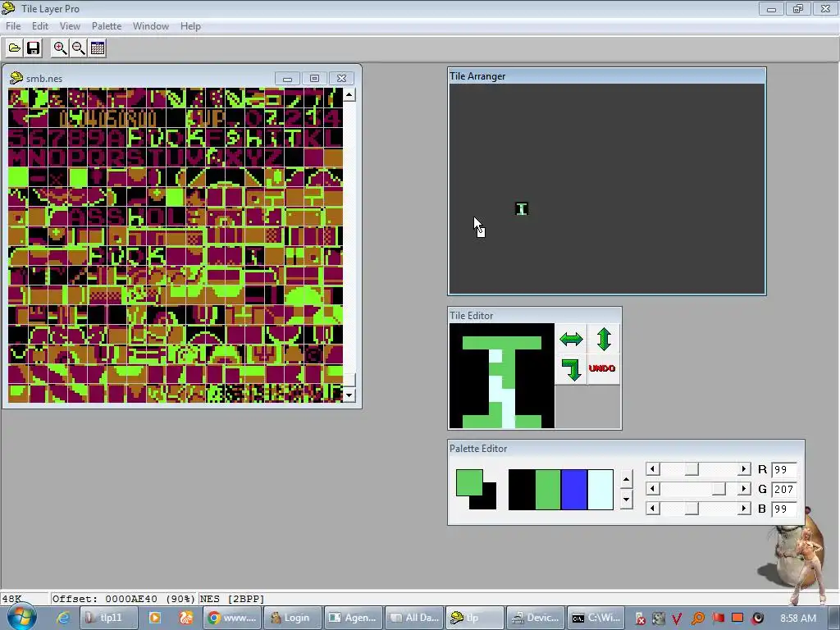Switch to the 'Agen...' taskbar window
Viewport: 840px width, 630px height.
354,618
